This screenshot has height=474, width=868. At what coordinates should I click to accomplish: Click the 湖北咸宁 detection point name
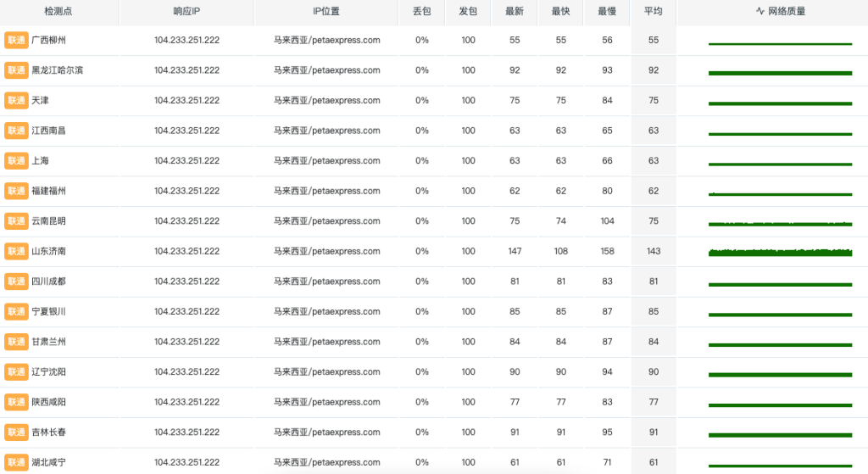click(48, 462)
